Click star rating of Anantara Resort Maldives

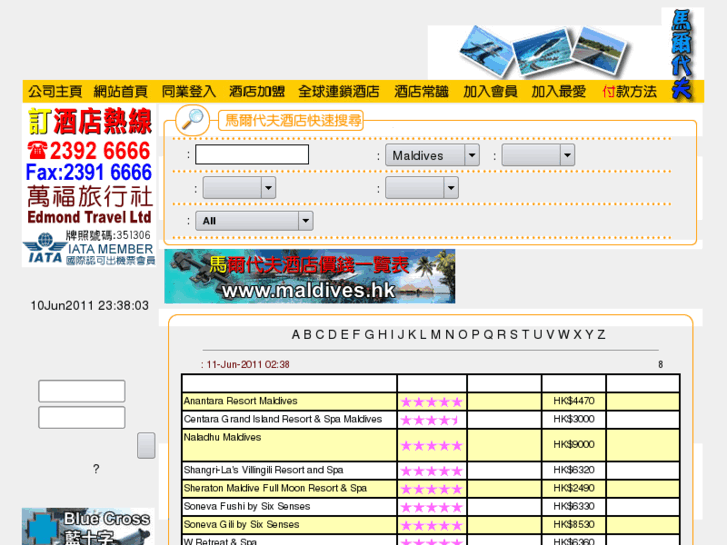pos(432,402)
